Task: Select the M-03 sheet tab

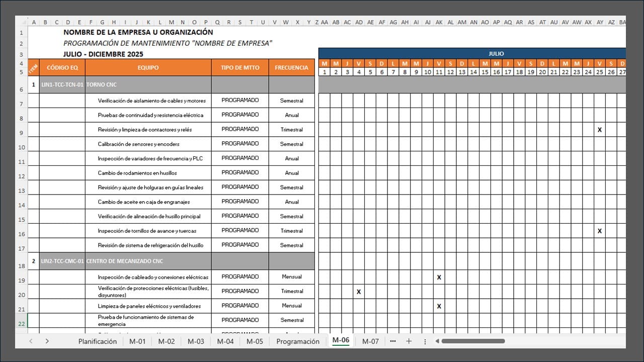Action: pos(196,341)
